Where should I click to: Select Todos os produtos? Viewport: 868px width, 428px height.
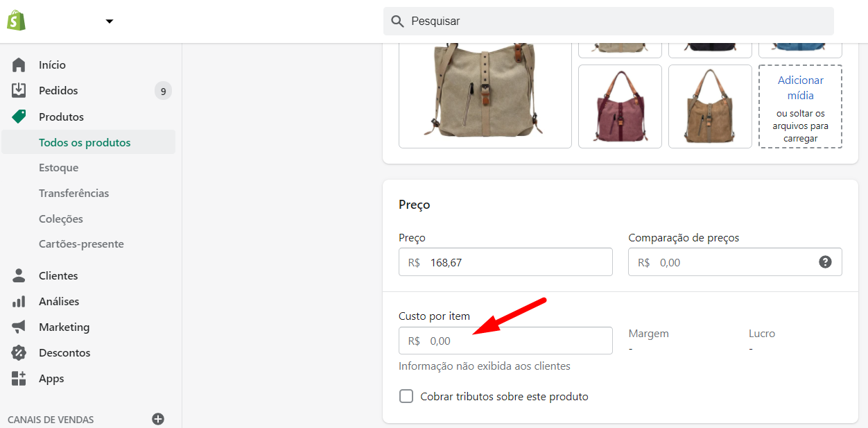click(85, 143)
